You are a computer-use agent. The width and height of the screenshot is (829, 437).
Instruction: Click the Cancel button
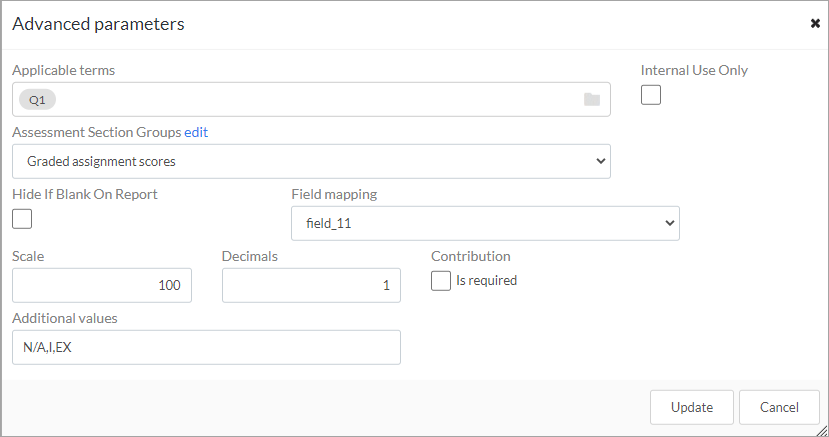(779, 407)
